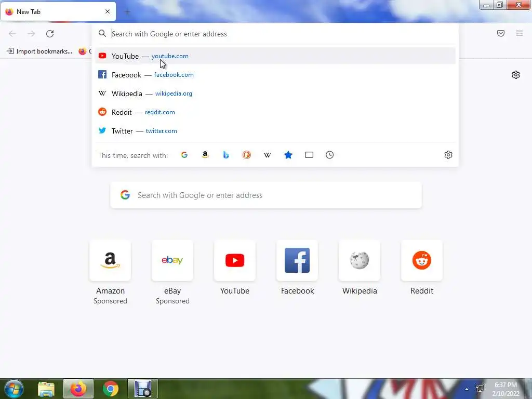Open the Firefox hamburger menu

[520, 33]
